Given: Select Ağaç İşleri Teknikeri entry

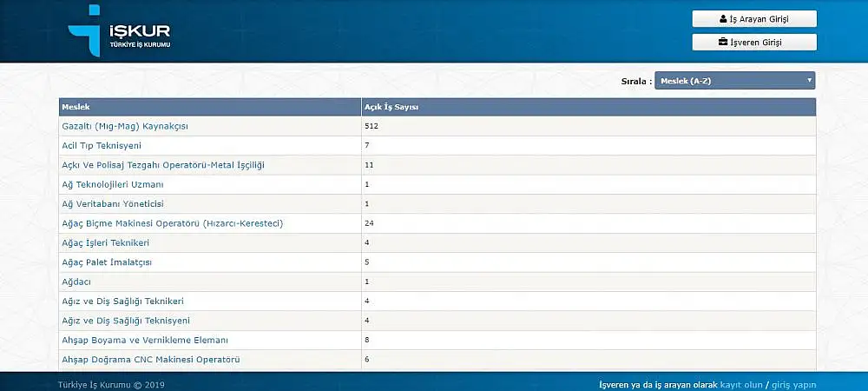Looking at the screenshot, I should click(x=106, y=242).
